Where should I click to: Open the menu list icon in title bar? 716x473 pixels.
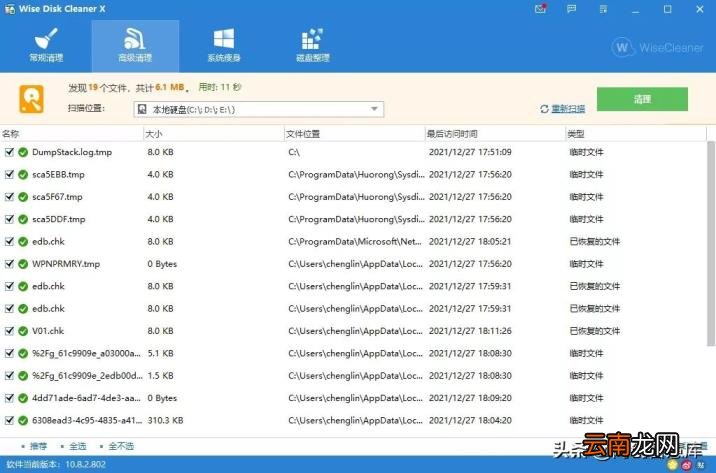point(603,9)
